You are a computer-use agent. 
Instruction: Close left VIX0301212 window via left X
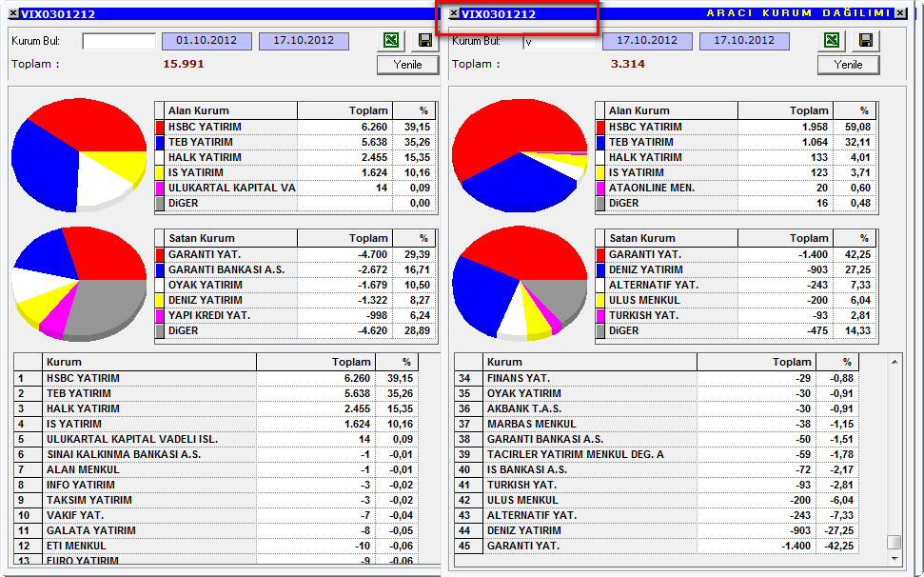tap(13, 13)
